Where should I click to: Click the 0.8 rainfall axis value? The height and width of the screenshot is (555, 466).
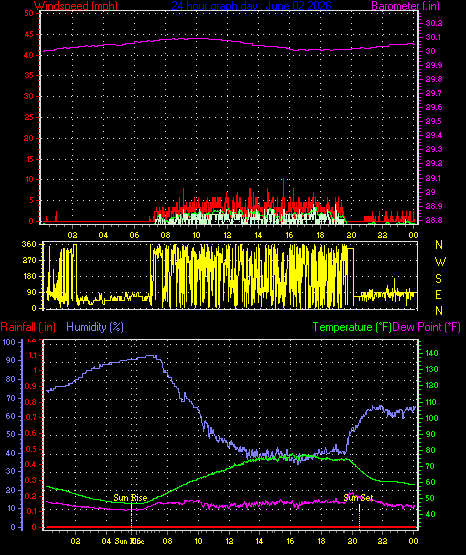[x=31, y=402]
